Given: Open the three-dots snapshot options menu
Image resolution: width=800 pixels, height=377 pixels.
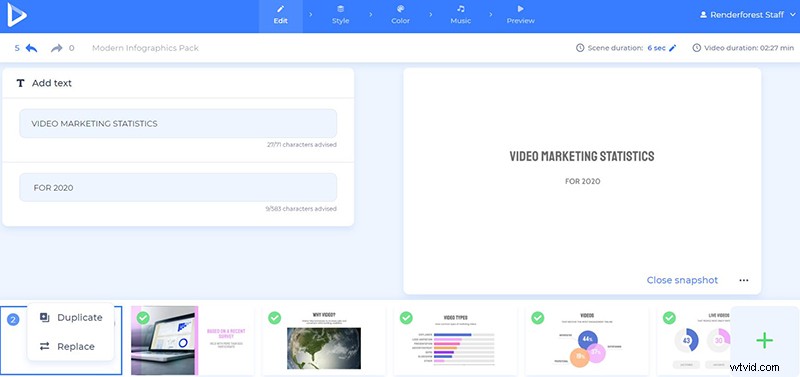Looking at the screenshot, I should (x=744, y=280).
